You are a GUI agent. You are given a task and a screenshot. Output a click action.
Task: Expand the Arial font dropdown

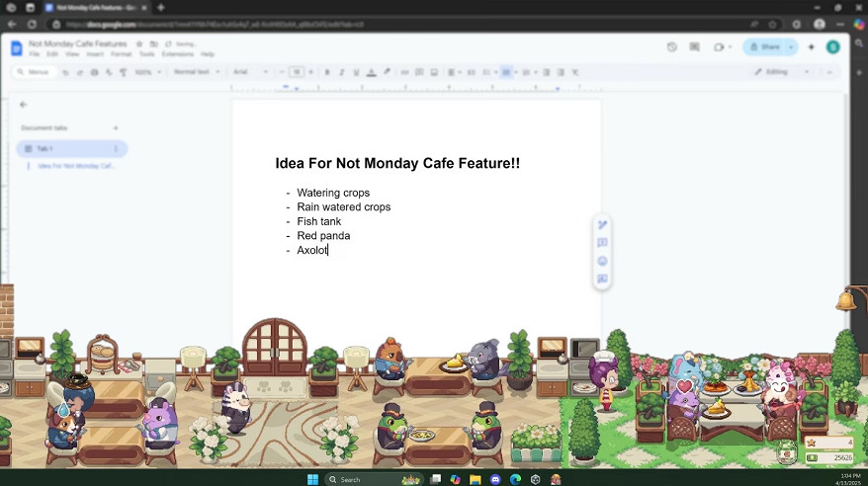250,72
